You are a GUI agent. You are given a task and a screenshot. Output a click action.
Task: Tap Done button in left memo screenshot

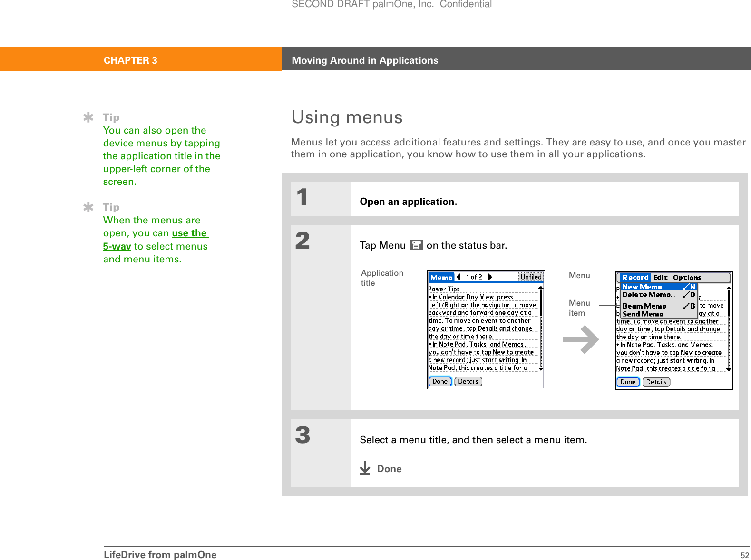(x=440, y=382)
